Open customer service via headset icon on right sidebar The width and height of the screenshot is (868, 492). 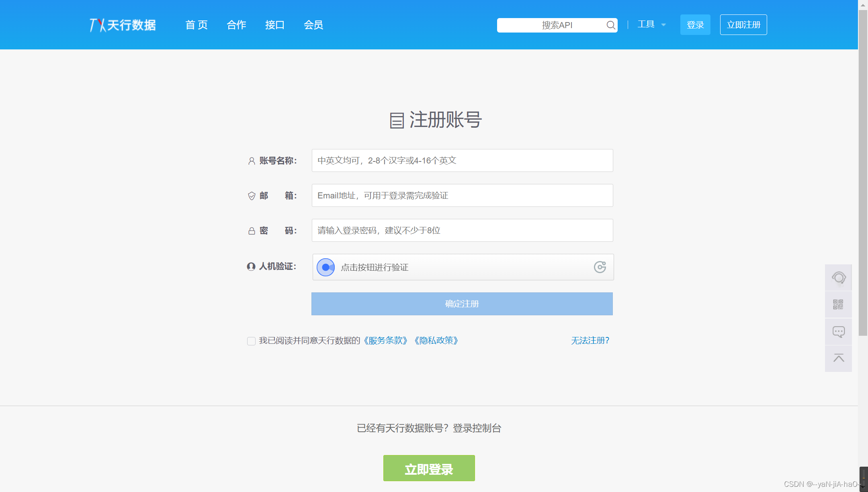[x=839, y=277]
